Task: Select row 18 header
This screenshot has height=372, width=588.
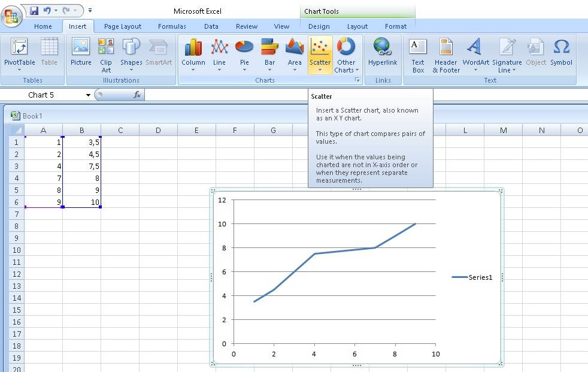Action: click(17, 346)
